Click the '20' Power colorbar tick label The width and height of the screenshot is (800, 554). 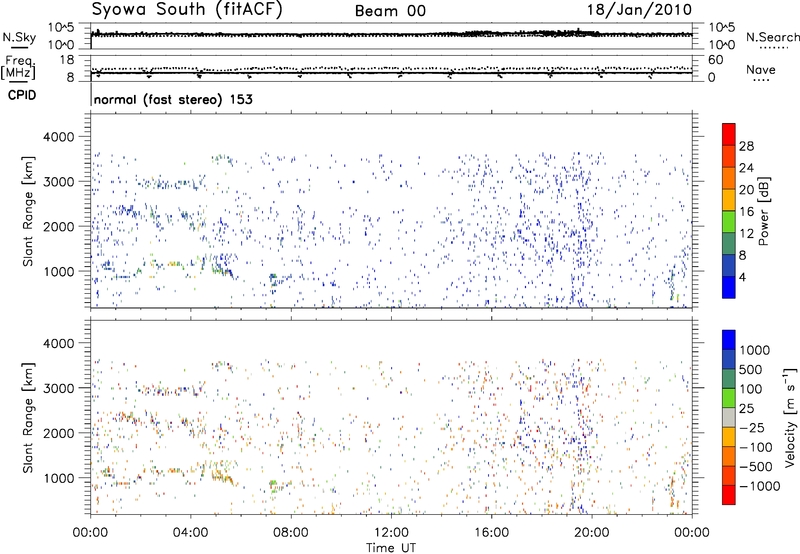746,190
